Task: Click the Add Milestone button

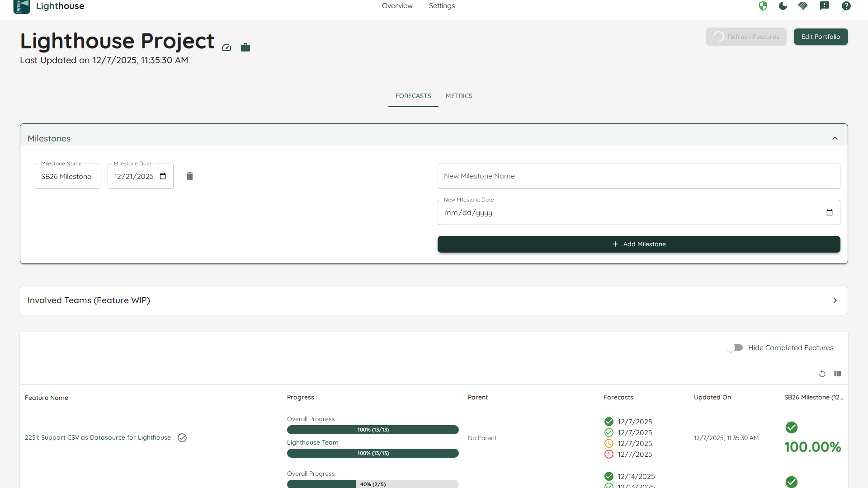Action: [x=639, y=244]
